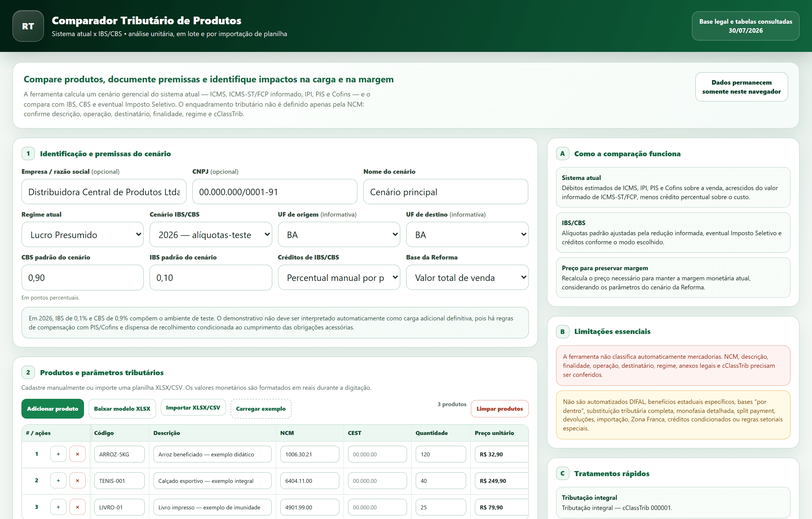This screenshot has width=812, height=519.
Task: Click the CBS padrão do cenário field
Action: (x=83, y=277)
